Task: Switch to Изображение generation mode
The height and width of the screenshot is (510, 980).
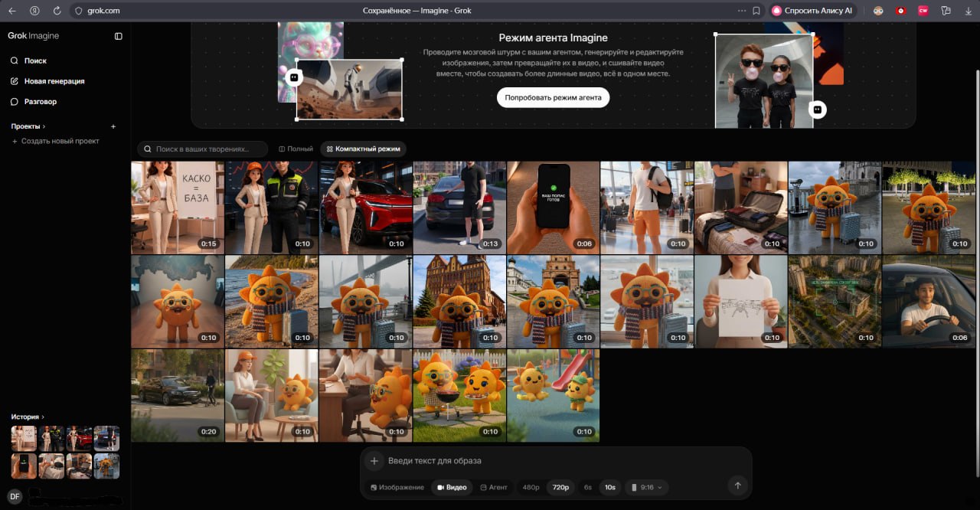Action: coord(397,487)
